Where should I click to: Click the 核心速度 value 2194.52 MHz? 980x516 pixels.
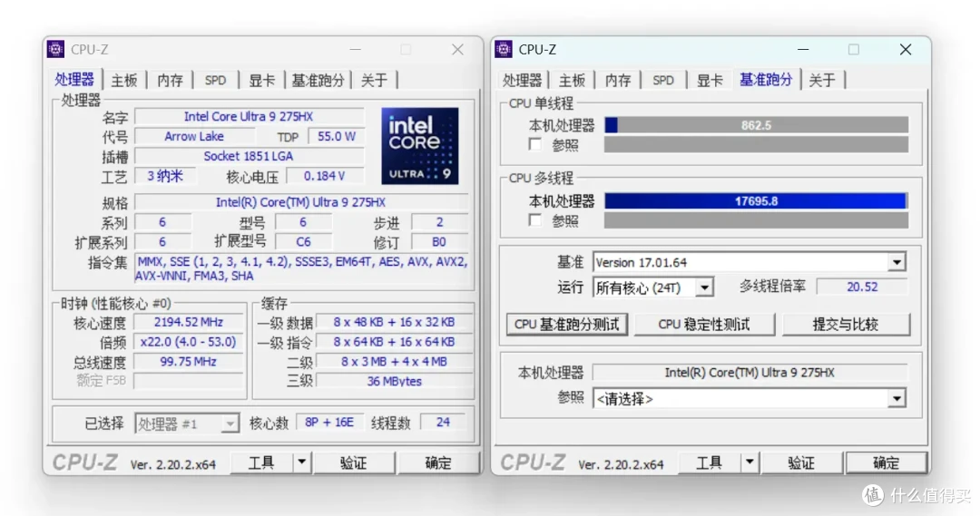pyautogui.click(x=188, y=322)
